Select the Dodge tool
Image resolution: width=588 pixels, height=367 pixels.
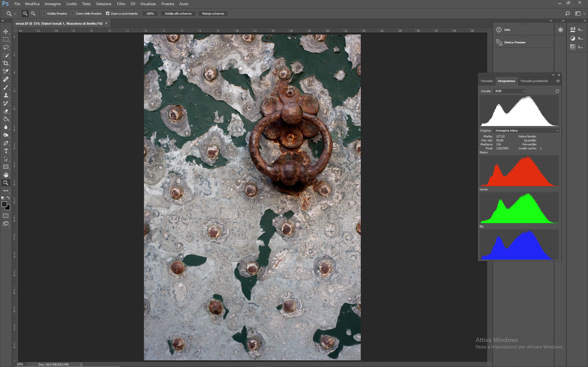6,135
